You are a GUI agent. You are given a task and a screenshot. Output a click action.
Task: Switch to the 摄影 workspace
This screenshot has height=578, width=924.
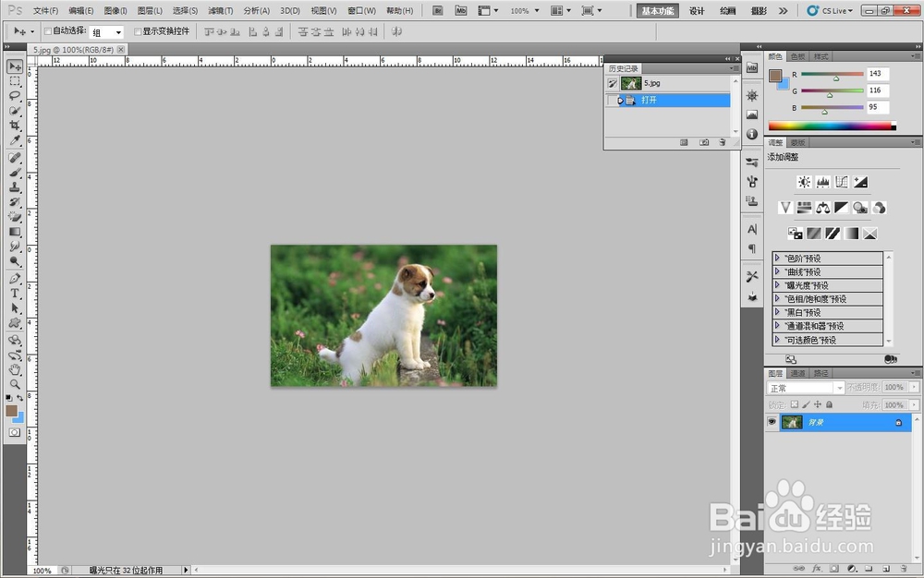coord(759,10)
